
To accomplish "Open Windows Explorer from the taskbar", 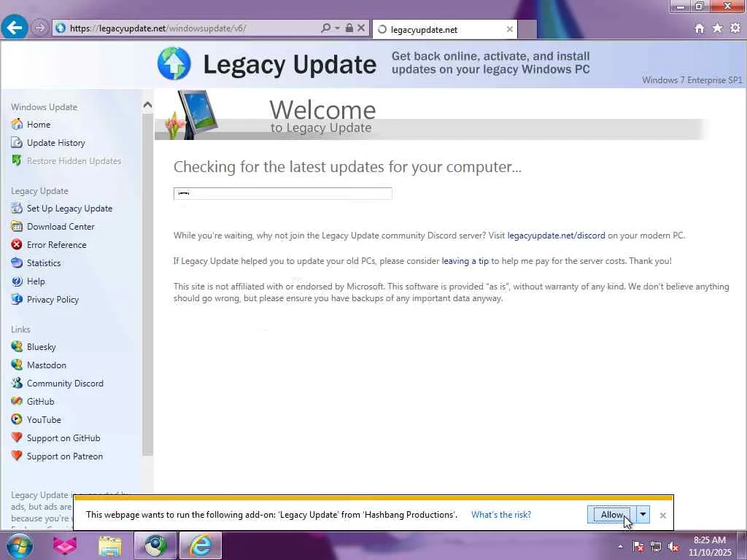I will coord(110,545).
